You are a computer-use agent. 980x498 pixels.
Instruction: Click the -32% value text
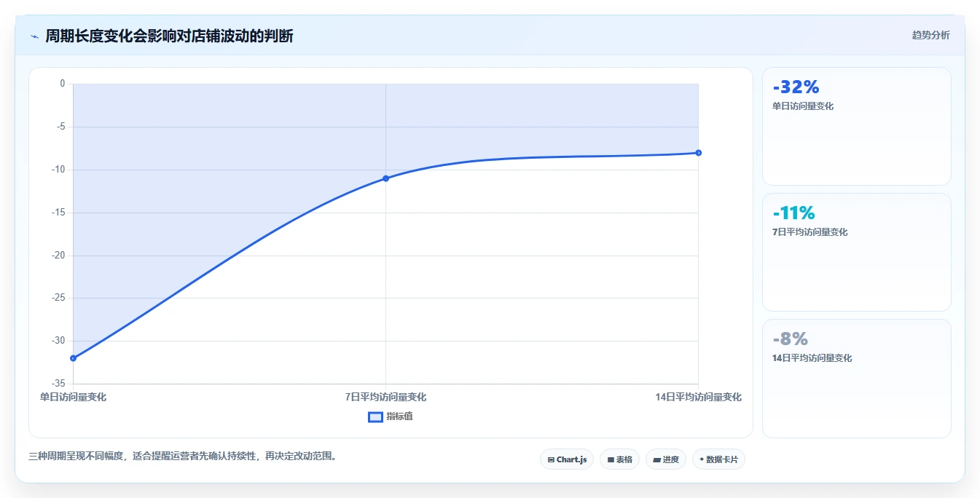[796, 87]
